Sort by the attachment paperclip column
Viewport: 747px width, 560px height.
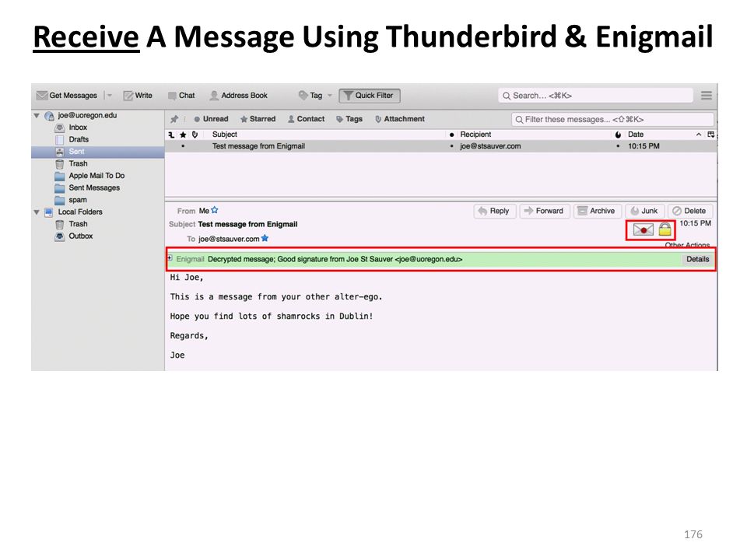(x=195, y=135)
